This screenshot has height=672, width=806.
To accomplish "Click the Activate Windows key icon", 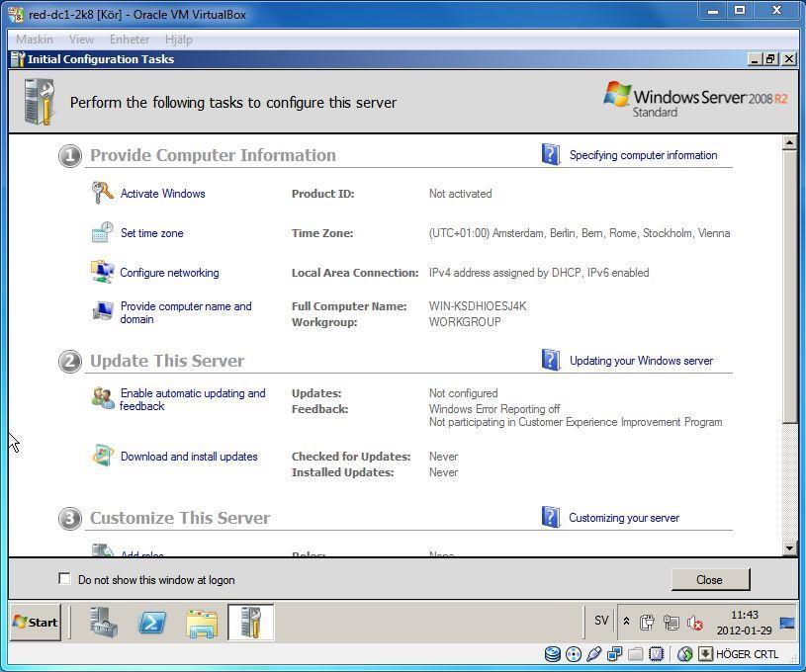I will (x=102, y=193).
